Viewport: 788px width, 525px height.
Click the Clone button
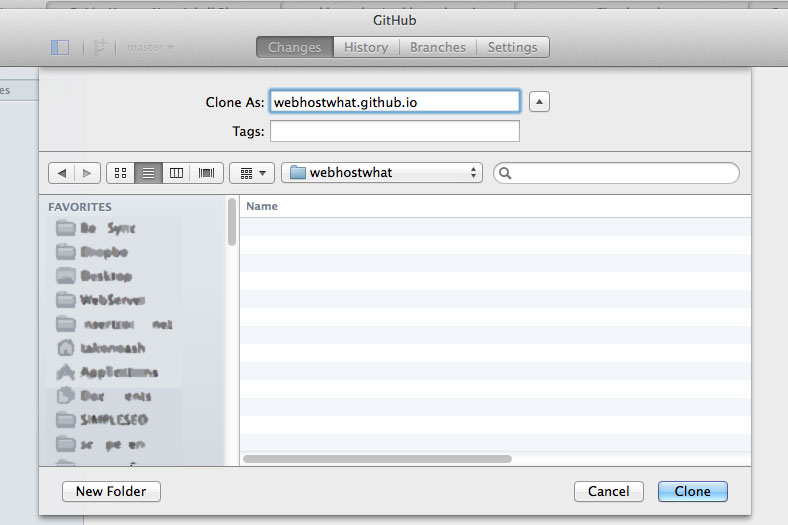coord(693,491)
